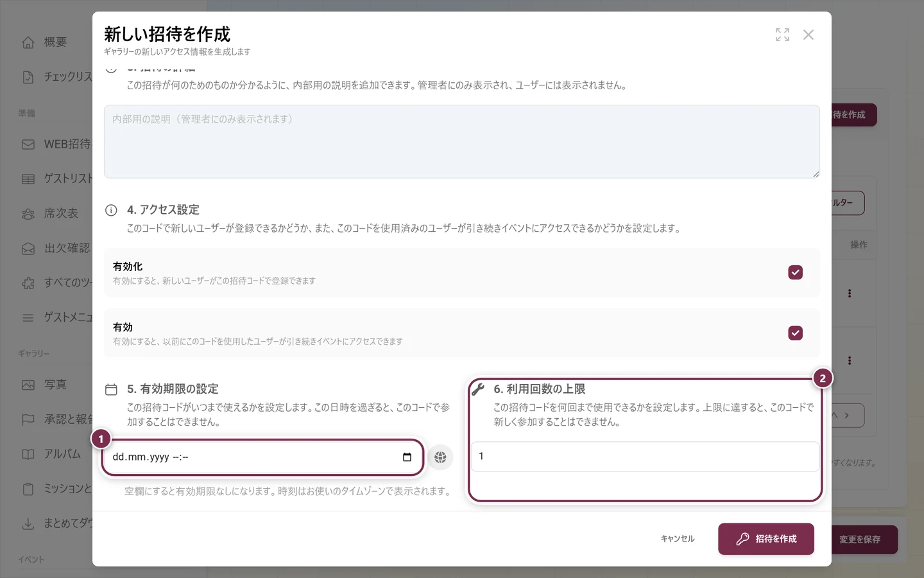Toggle the 有効化 checkbox
Screen dimensions: 924x578
click(x=795, y=272)
